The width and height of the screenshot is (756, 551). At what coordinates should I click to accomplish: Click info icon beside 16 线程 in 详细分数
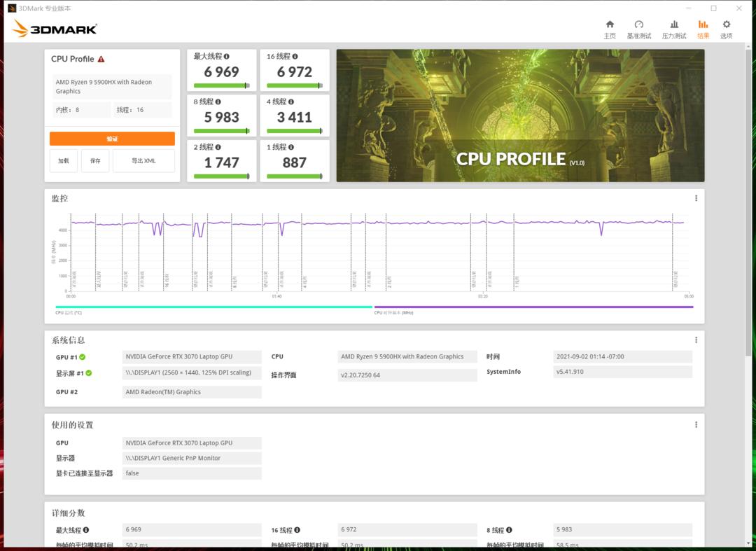297,530
